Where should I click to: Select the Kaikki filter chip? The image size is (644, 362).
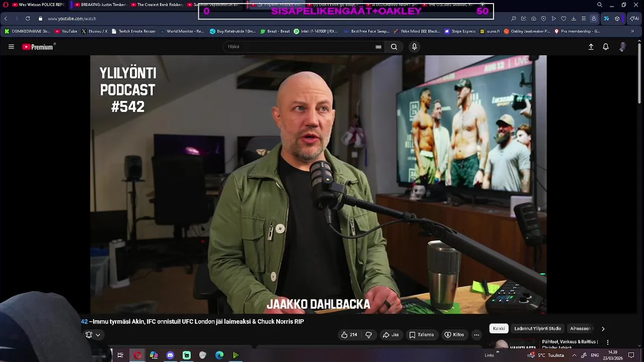(x=499, y=328)
